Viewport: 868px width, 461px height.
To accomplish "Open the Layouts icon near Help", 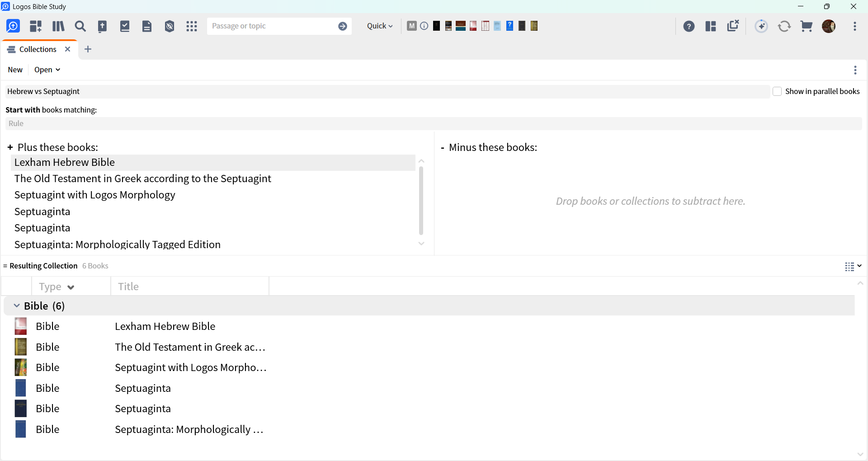I will tap(711, 26).
